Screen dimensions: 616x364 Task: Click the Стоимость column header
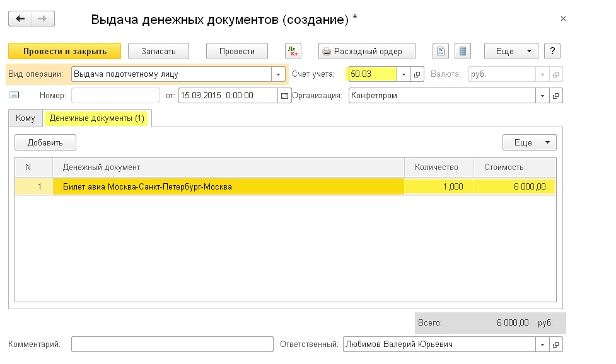tap(514, 168)
